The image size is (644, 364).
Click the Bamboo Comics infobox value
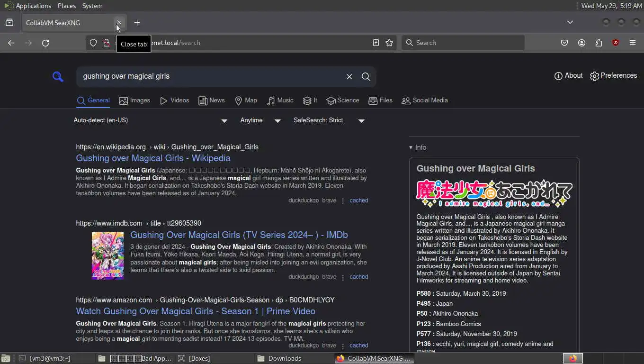point(458,324)
